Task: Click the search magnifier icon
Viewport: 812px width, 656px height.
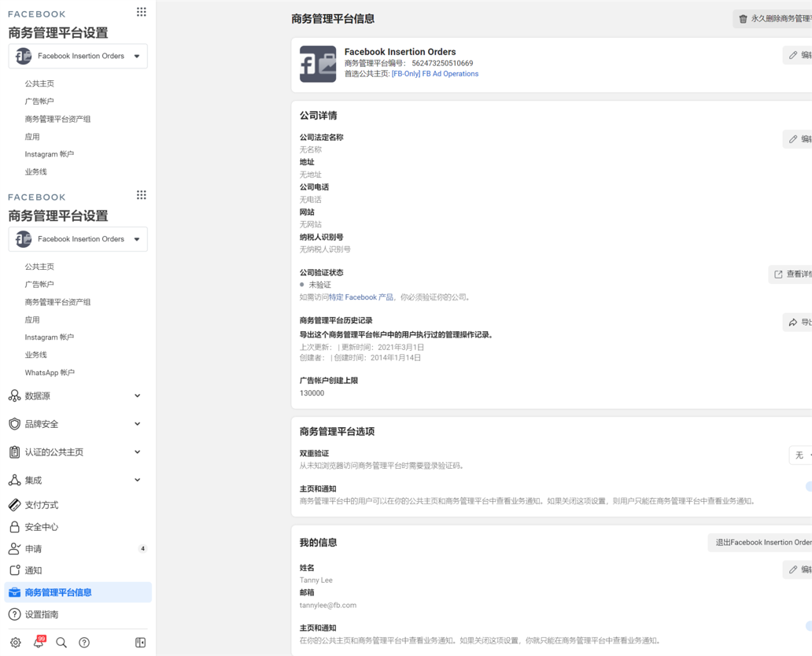Action: pyautogui.click(x=61, y=643)
